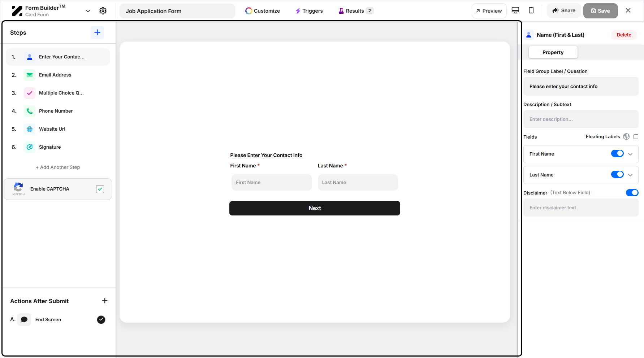Click the Save button
Viewport: 644px width, 358px height.
(600, 11)
